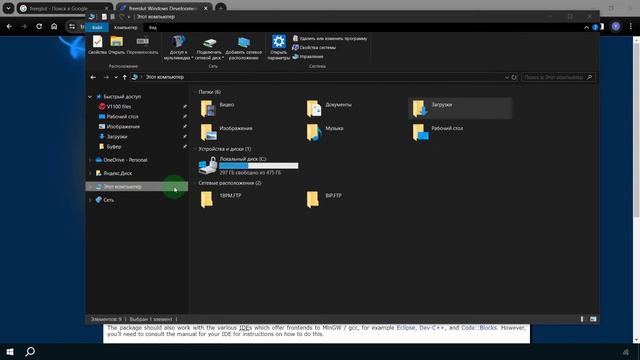Click Открыть параметры gear icon
Viewport: 640px width, 360px height.
tap(279, 48)
